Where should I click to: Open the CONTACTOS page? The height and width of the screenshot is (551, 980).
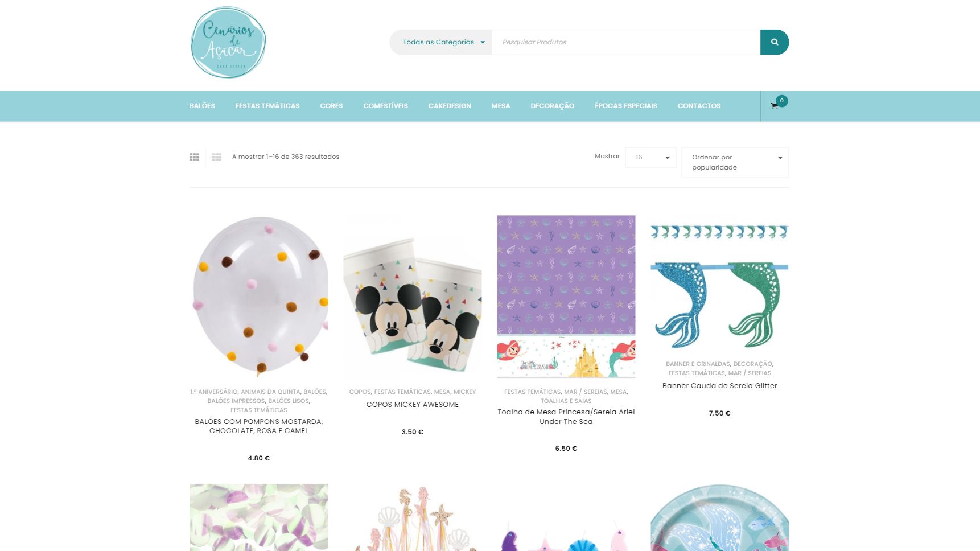point(699,106)
